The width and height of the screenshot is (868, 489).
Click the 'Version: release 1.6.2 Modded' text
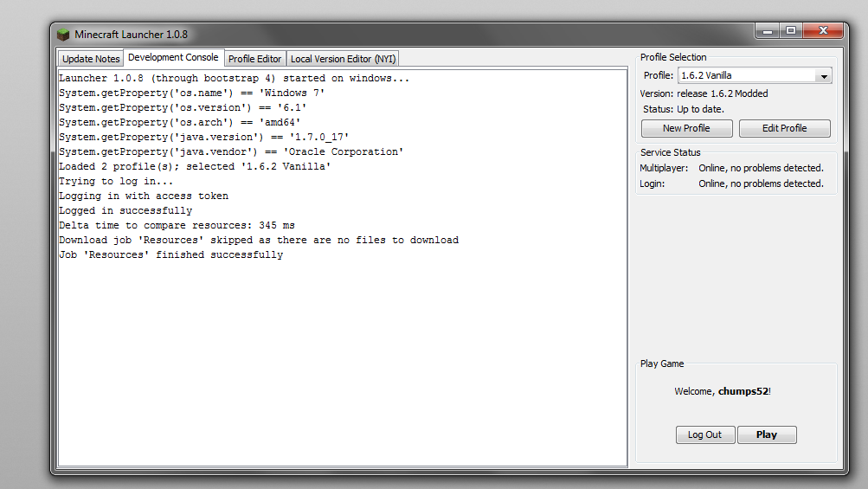tap(704, 93)
